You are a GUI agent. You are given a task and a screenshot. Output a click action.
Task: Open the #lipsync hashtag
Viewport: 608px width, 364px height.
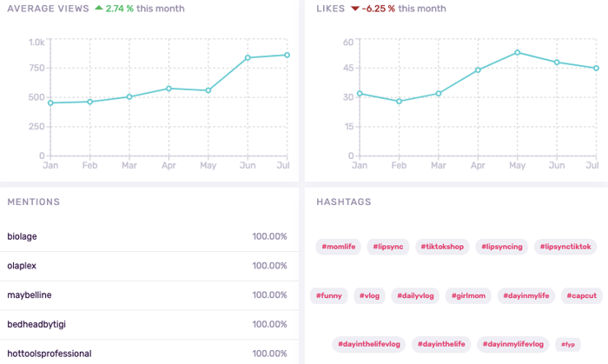tap(388, 247)
